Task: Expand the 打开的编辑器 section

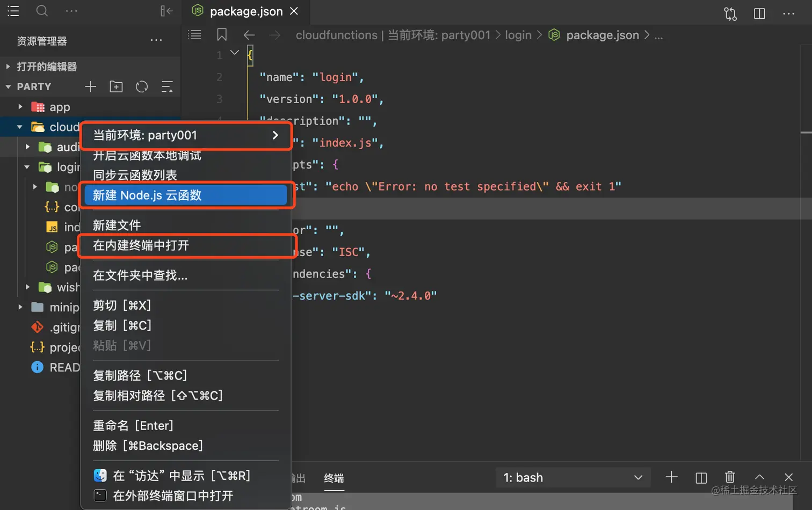Action: [x=8, y=67]
